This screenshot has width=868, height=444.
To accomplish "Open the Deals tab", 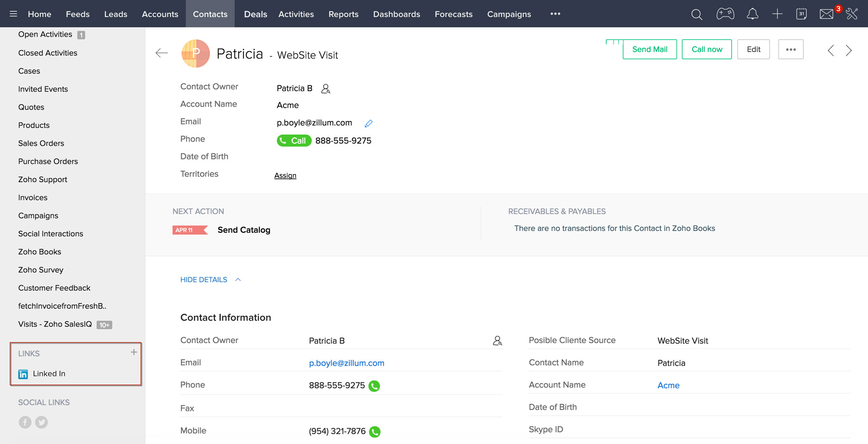I will click(x=255, y=14).
